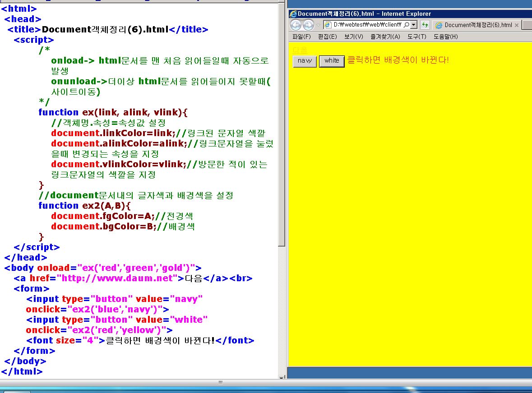
Task: Click the closing </script> tag in the editor
Action: pos(37,247)
